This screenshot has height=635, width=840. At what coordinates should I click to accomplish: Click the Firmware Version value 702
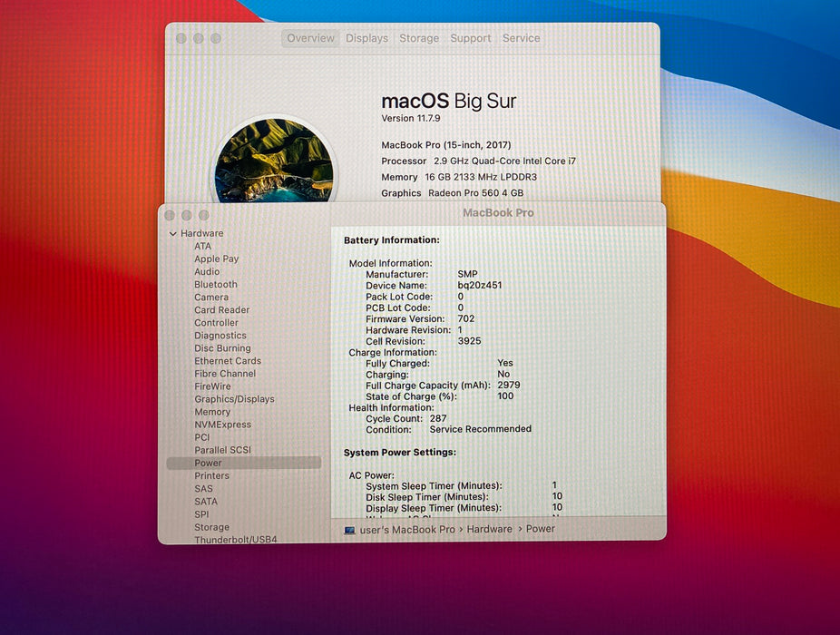click(x=466, y=318)
